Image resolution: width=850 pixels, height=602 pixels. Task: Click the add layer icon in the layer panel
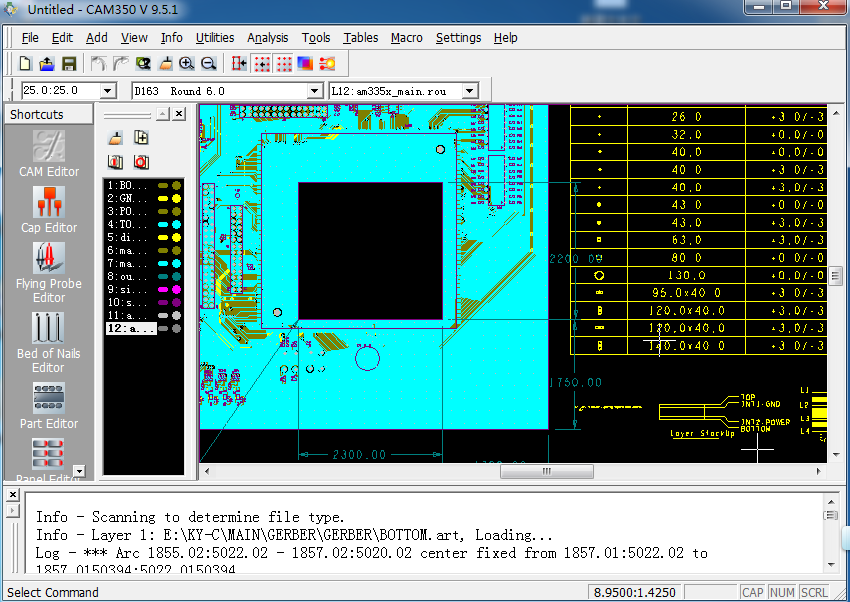141,138
